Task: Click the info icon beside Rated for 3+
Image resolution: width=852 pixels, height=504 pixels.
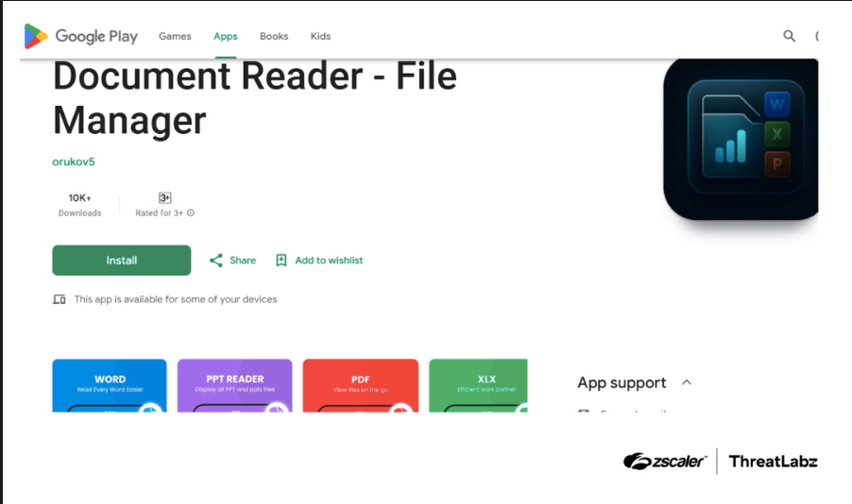Action: coord(191,213)
